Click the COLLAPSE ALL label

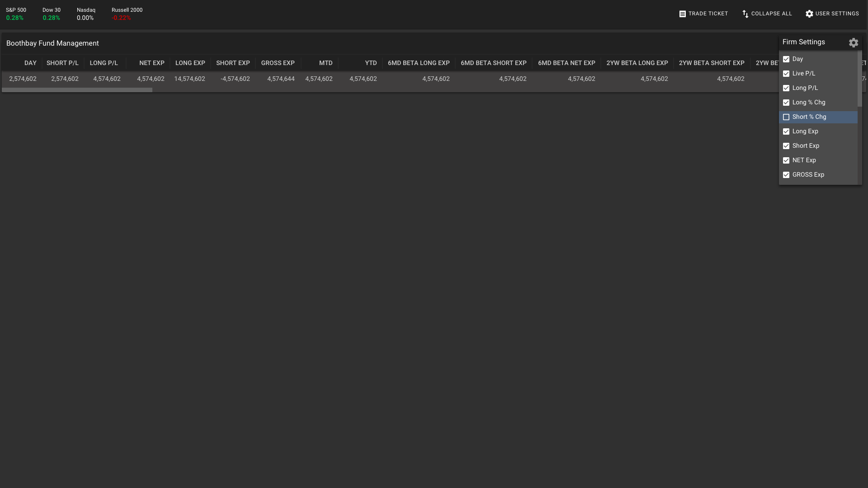771,14
